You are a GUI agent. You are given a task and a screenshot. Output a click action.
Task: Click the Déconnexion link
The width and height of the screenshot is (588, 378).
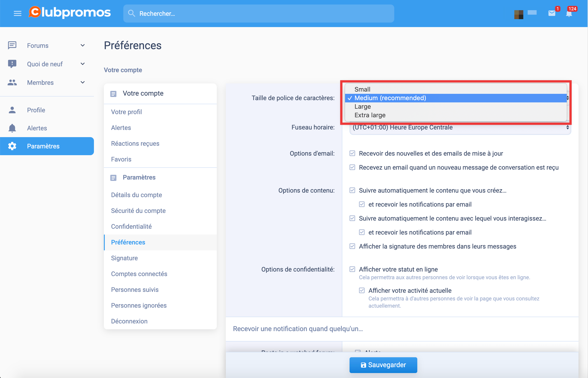pos(129,321)
